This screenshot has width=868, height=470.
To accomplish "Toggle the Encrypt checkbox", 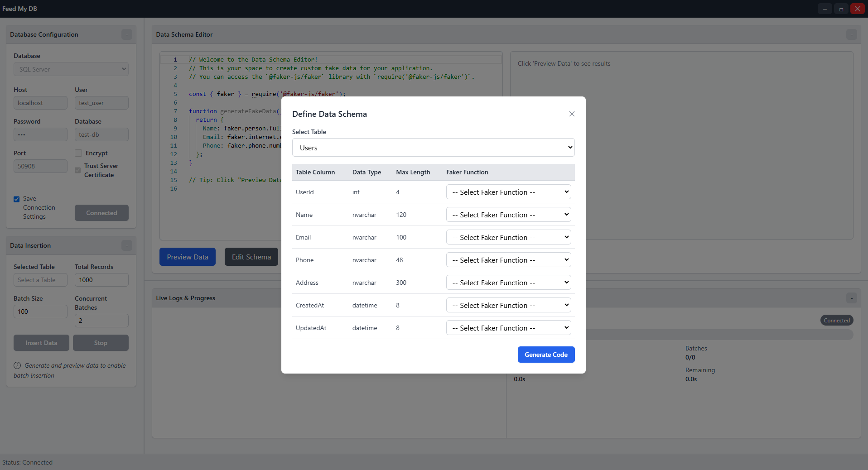I will pyautogui.click(x=78, y=153).
